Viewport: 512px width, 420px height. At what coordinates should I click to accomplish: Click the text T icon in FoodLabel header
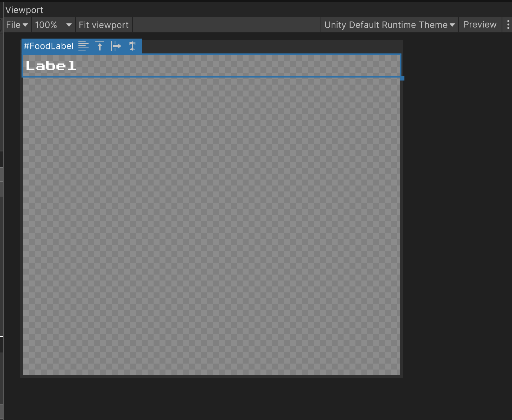(x=132, y=46)
